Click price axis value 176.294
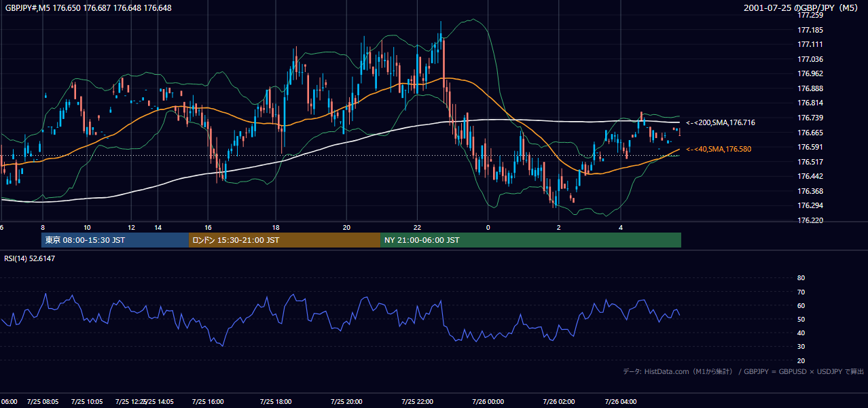This screenshot has width=868, height=408. [x=810, y=205]
